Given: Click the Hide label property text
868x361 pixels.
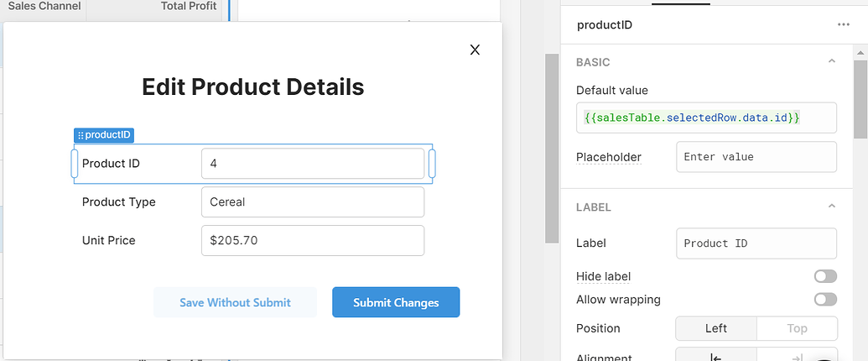Looking at the screenshot, I should click(603, 276).
